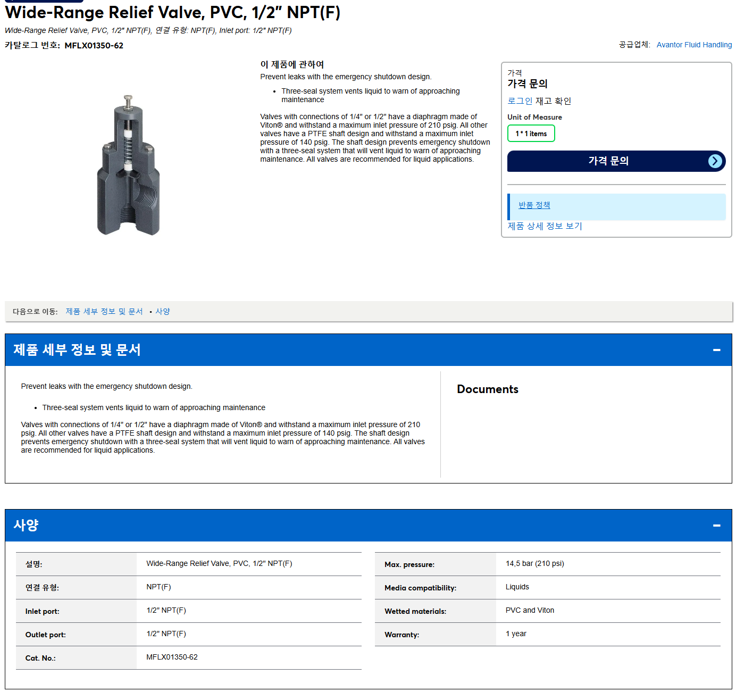Click the 설명 value in the specs table
This screenshot has width=736, height=700.
point(219,564)
